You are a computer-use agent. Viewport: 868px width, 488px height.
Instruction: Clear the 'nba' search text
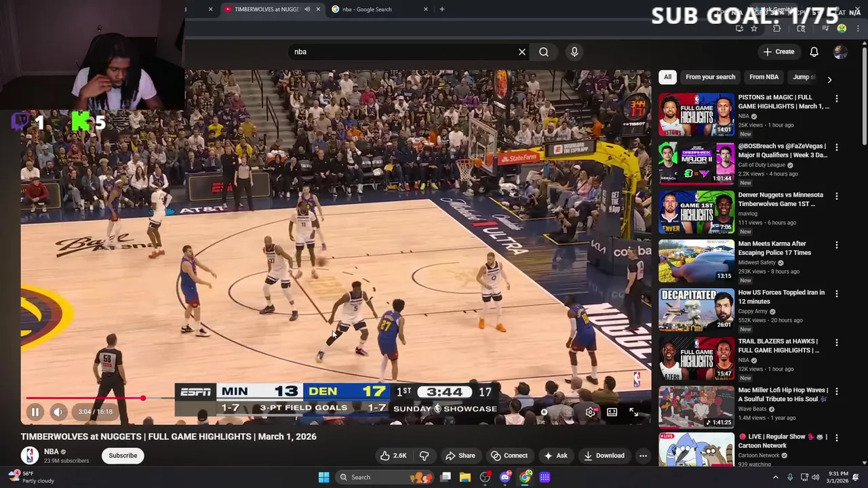522,52
